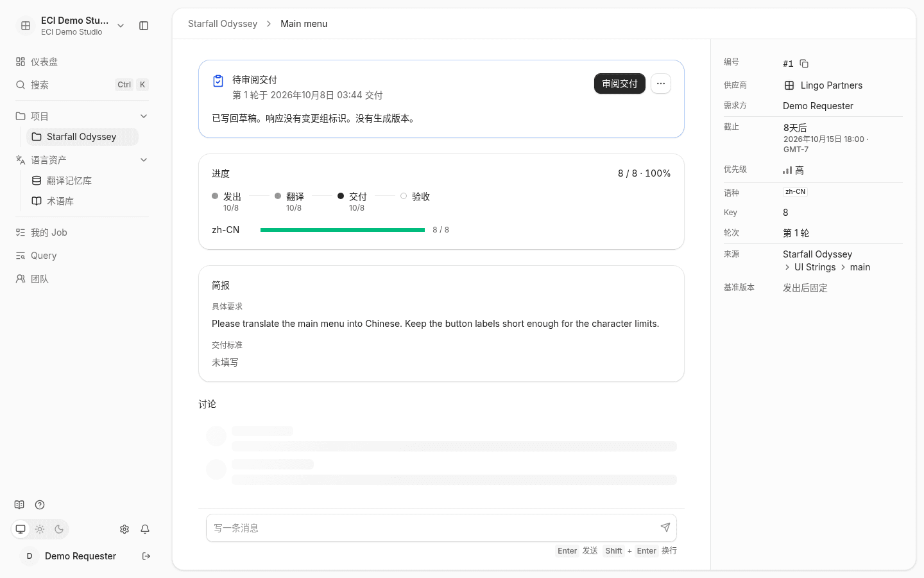This screenshot has width=924, height=578.
Task: Click the Lingo Partners supplier icon
Action: (789, 85)
